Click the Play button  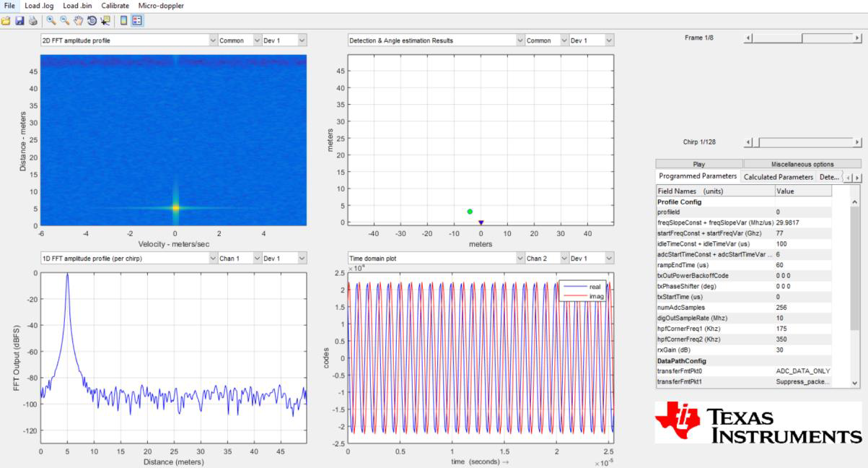click(698, 164)
